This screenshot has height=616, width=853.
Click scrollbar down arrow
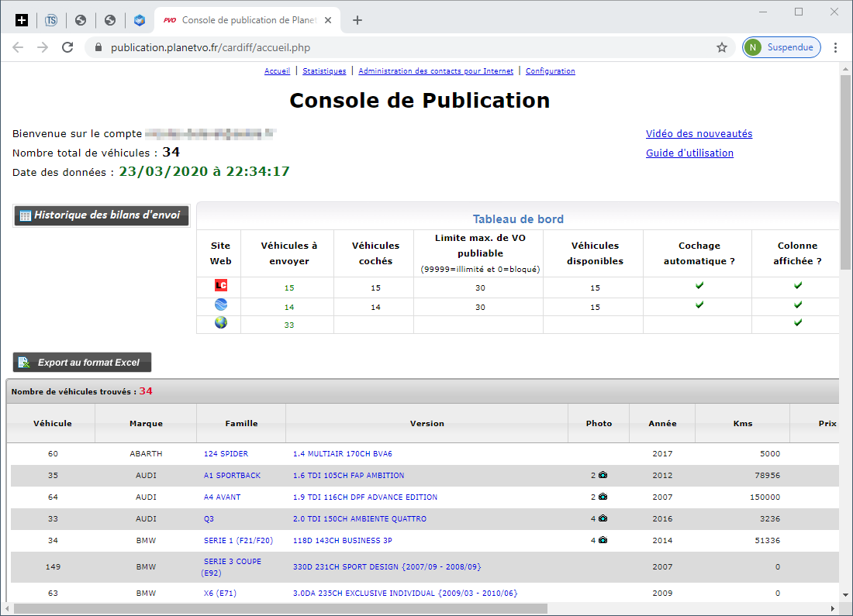[x=845, y=595]
